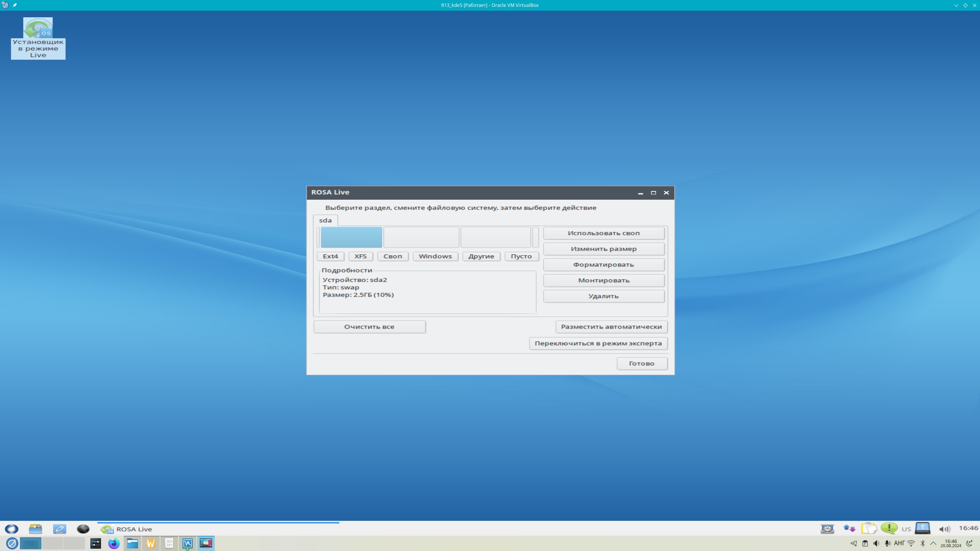The height and width of the screenshot is (551, 980).
Task: Click the network up/down arrows tray icon
Action: pos(849,528)
